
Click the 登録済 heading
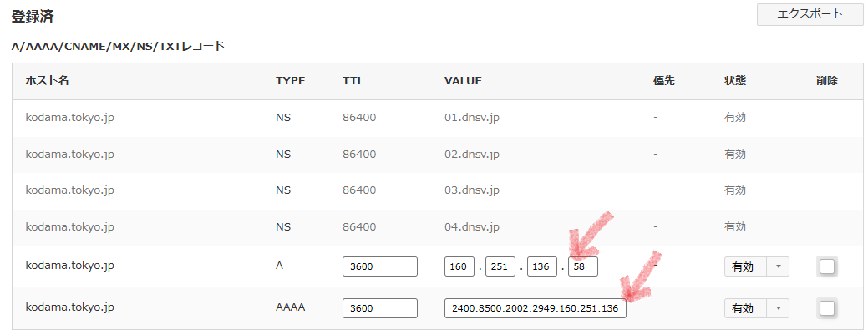(x=33, y=16)
